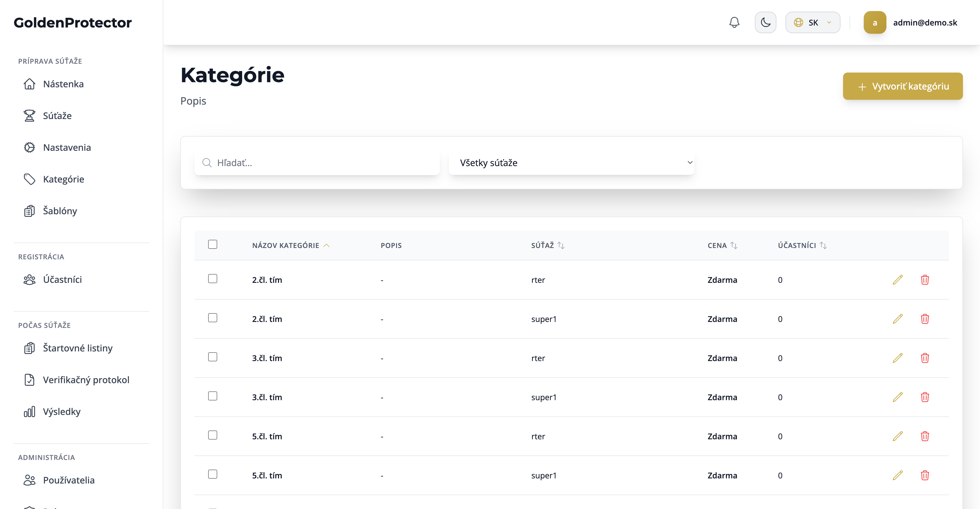Screen dimensions: 980x509
Task: Delete the 5.čl. tím super1 category
Action: pos(924,476)
